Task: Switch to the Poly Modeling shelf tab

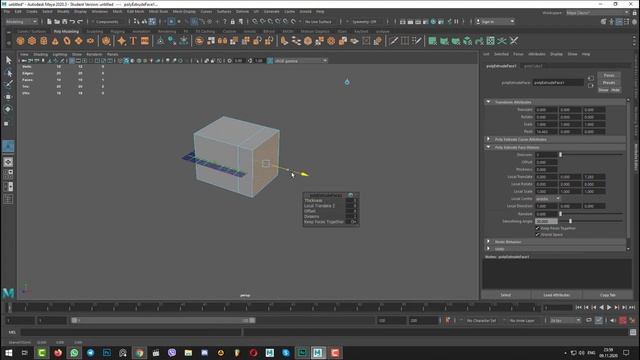Action: click(x=66, y=31)
